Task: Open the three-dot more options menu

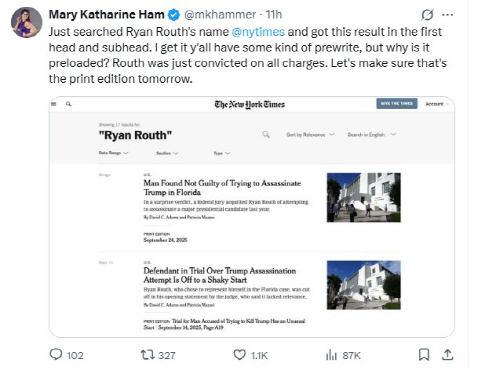Action: pos(447,15)
